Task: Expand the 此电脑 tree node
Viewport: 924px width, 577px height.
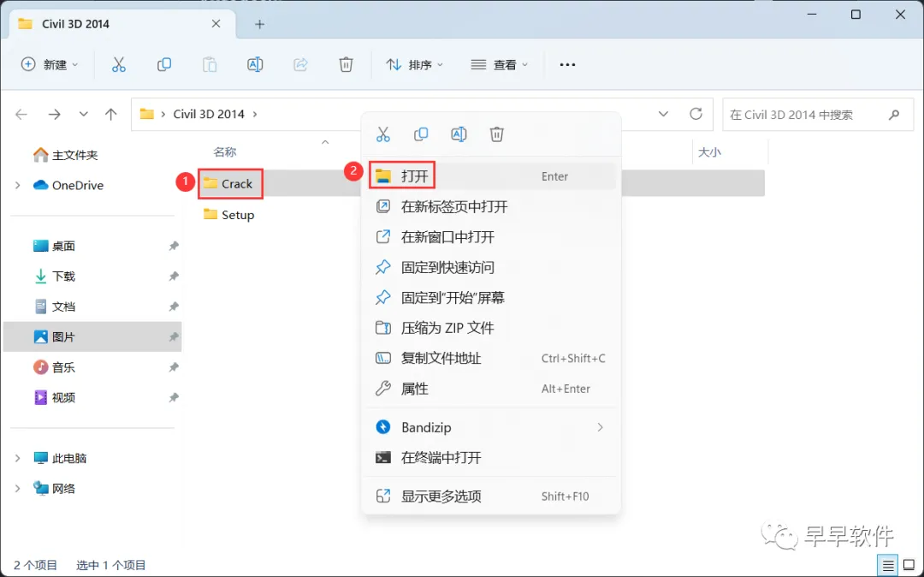Action: tap(18, 458)
